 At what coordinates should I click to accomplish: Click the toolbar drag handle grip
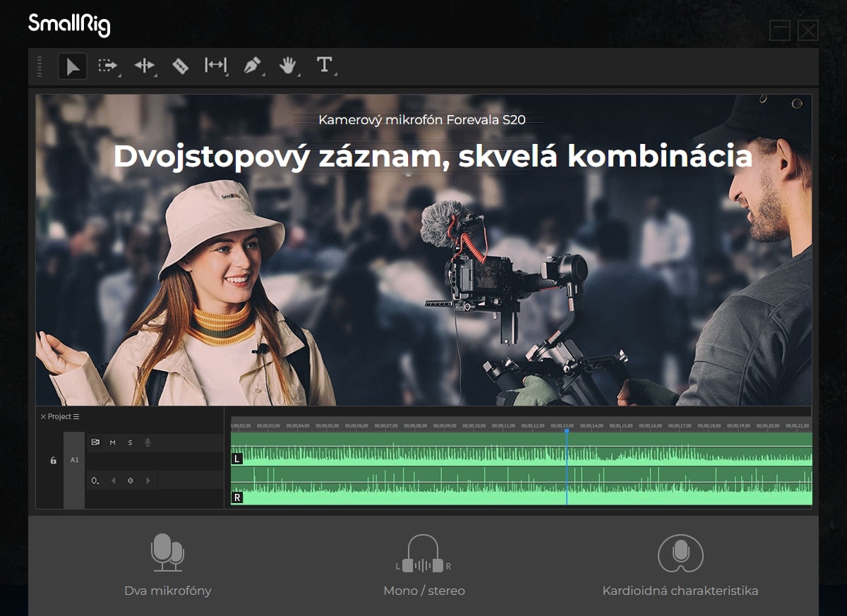40,66
